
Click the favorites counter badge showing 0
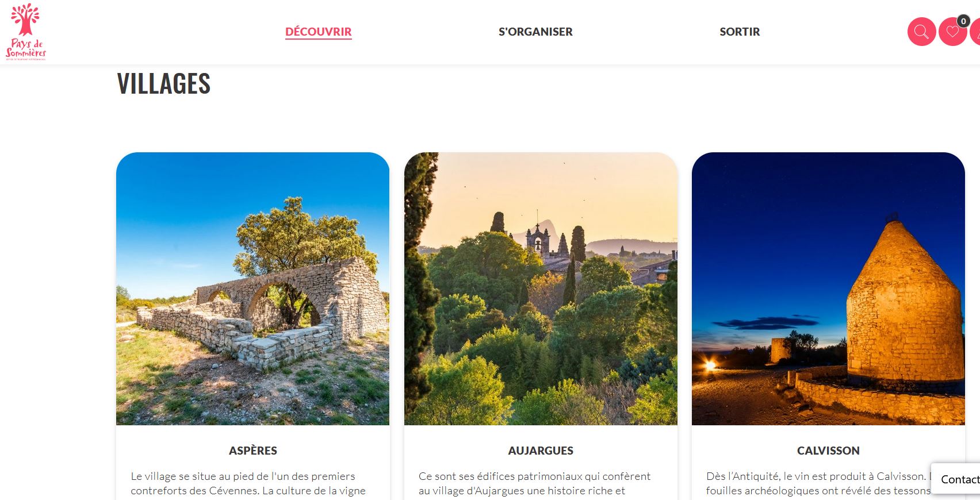(963, 21)
